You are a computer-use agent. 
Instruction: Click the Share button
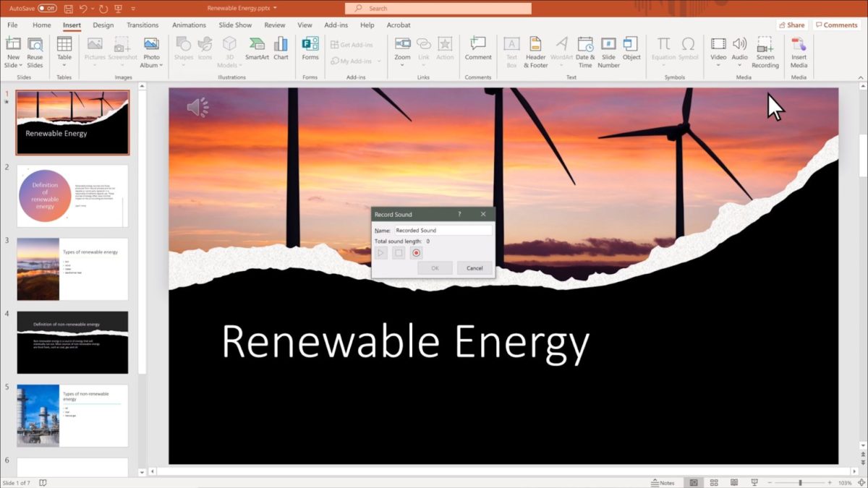pos(791,25)
